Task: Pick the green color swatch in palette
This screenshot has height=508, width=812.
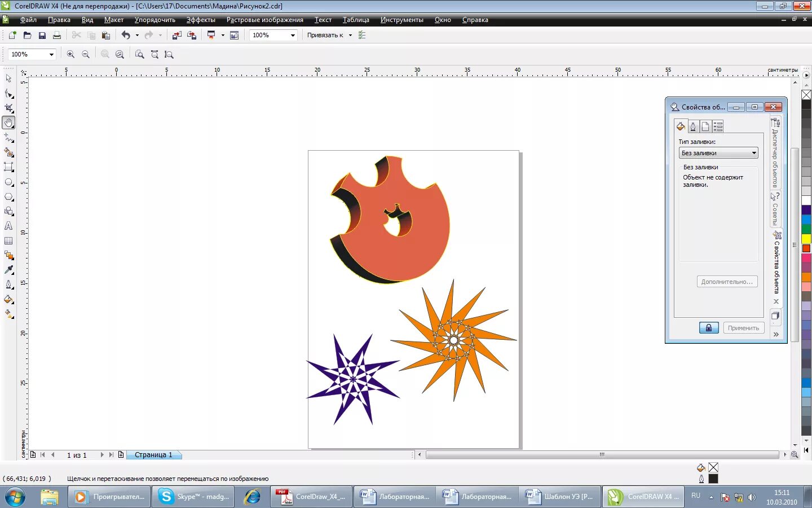Action: [806, 229]
